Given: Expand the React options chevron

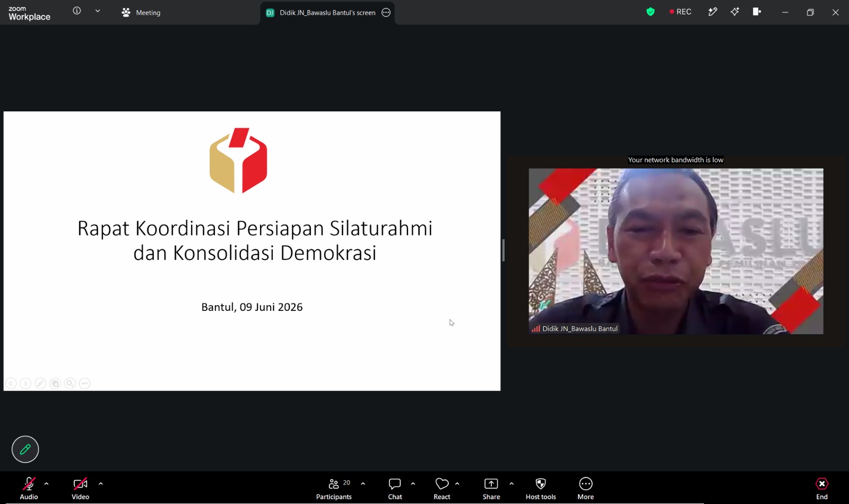Looking at the screenshot, I should pos(457,484).
